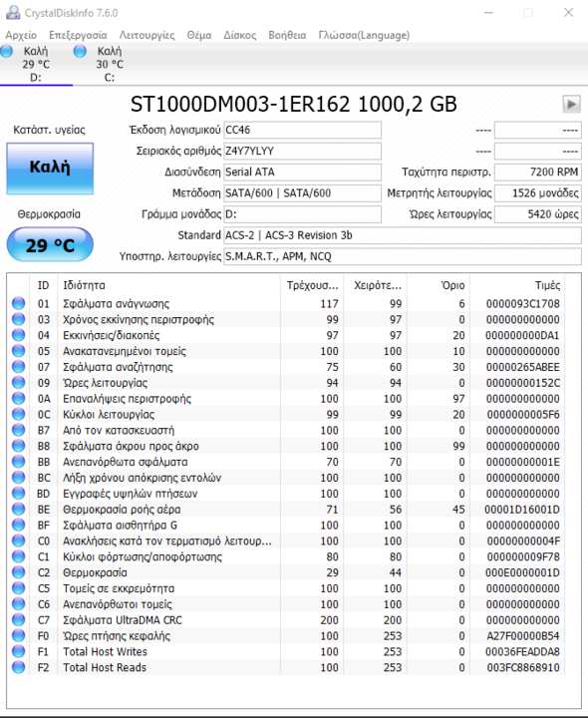Click the 29 °C temperature button
The width and height of the screenshot is (588, 718).
(x=50, y=245)
